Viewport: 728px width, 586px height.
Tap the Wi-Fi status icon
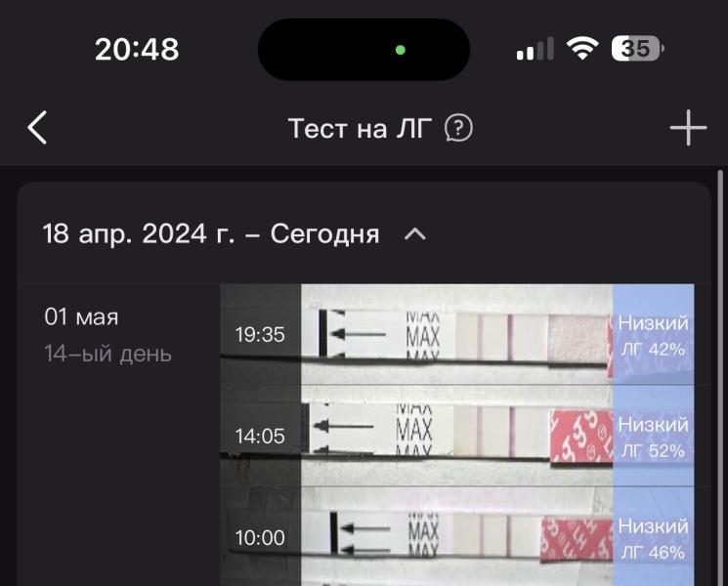(x=582, y=48)
